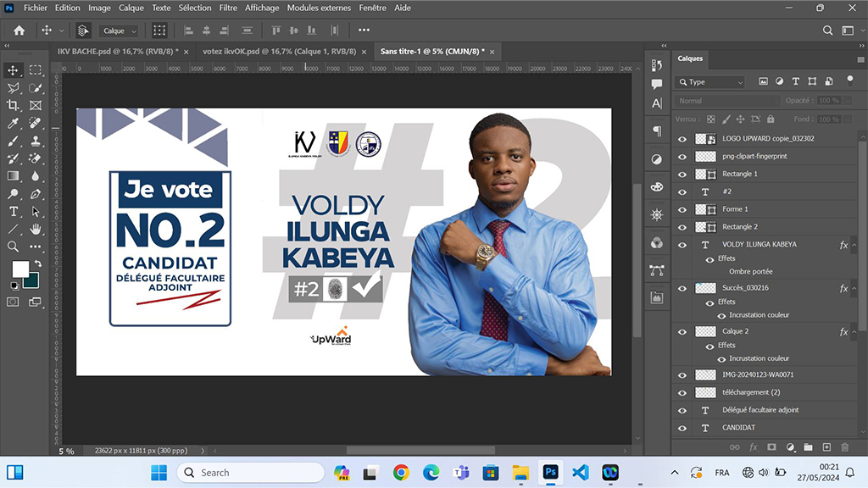
Task: Collapse effects of VOLDY ILUNGA KABEYA layer
Action: pyautogui.click(x=854, y=245)
